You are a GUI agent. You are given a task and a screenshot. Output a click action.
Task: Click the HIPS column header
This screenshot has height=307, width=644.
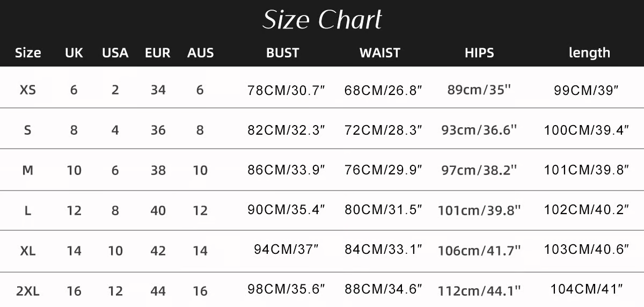coord(479,53)
